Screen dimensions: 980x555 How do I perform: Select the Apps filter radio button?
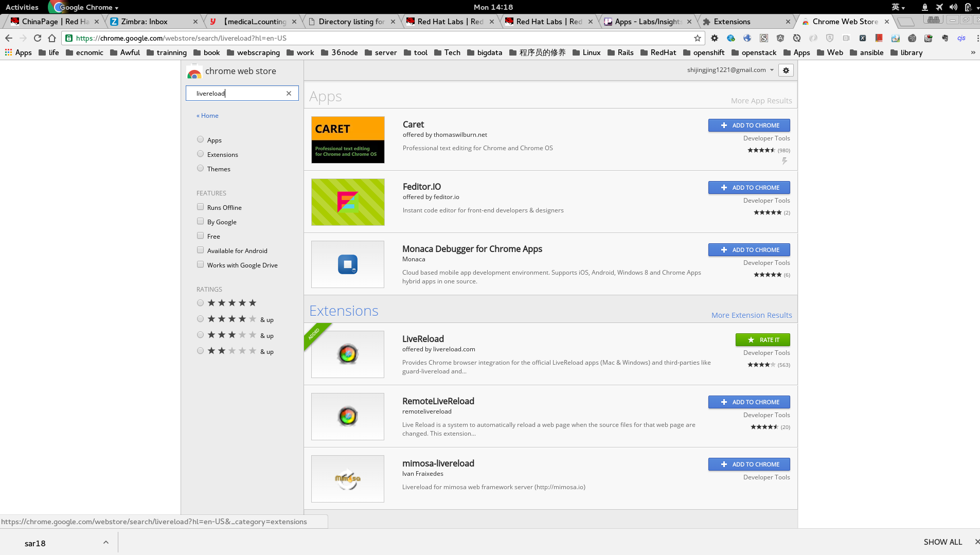tap(200, 139)
